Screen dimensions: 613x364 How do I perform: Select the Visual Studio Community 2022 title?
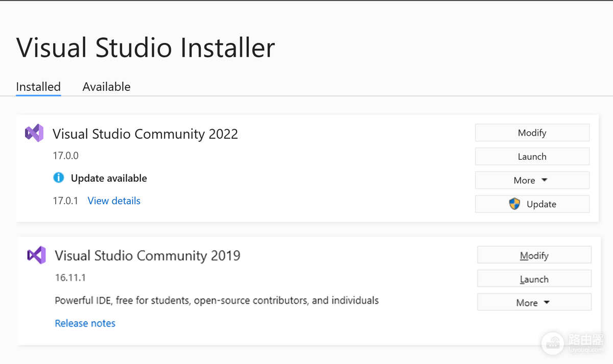(145, 134)
